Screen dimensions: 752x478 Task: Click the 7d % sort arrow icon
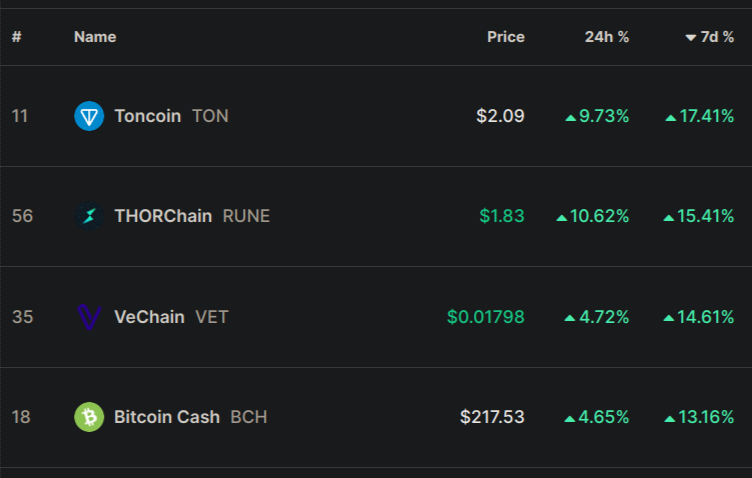[690, 37]
